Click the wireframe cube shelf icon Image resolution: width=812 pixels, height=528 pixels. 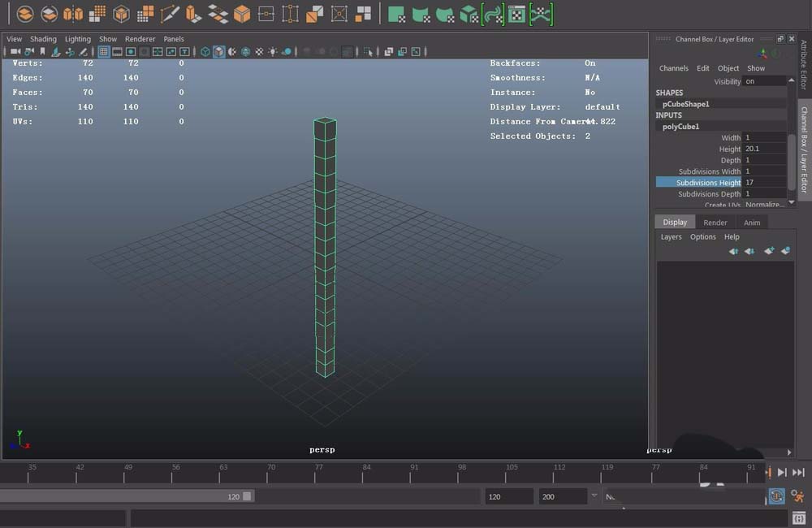[x=121, y=14]
